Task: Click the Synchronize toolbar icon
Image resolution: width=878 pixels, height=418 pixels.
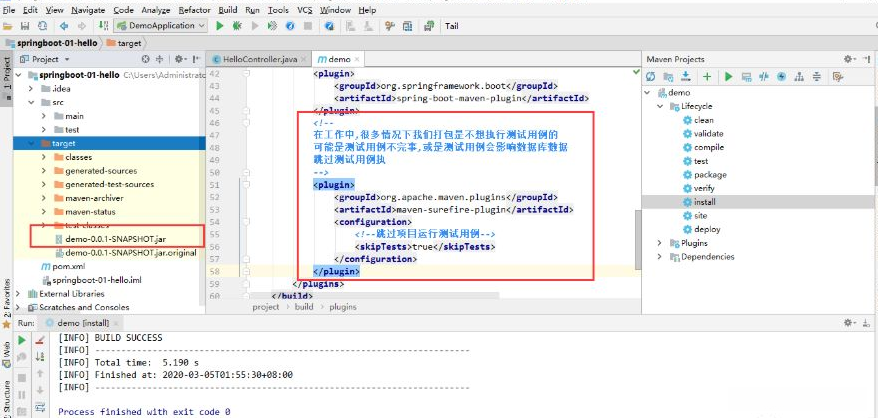Action: (x=43, y=26)
